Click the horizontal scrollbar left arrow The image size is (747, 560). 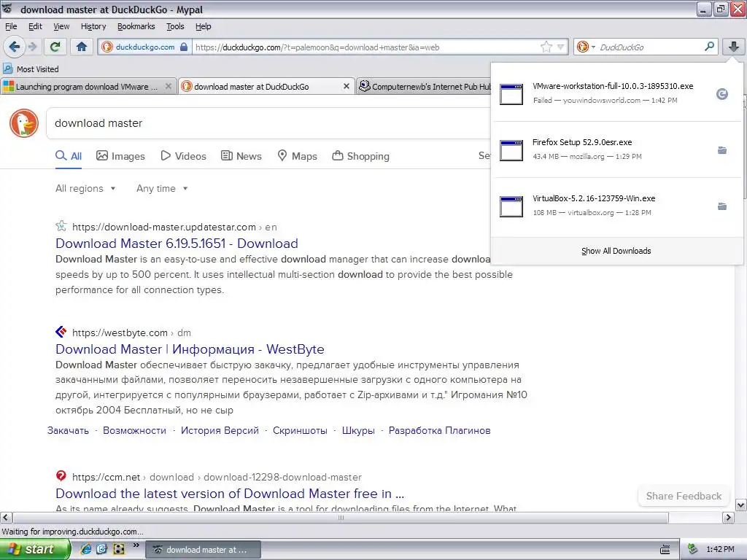[6, 518]
